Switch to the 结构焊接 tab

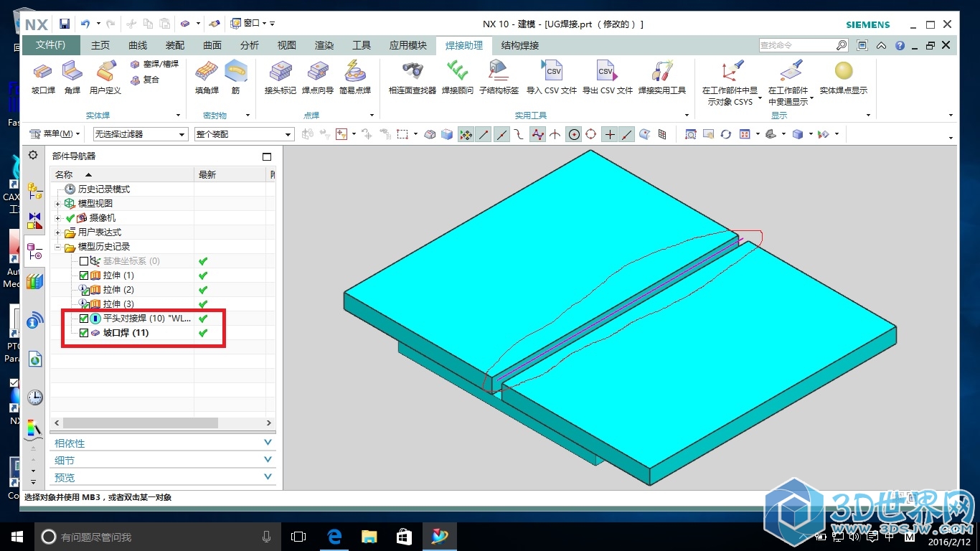coord(520,45)
